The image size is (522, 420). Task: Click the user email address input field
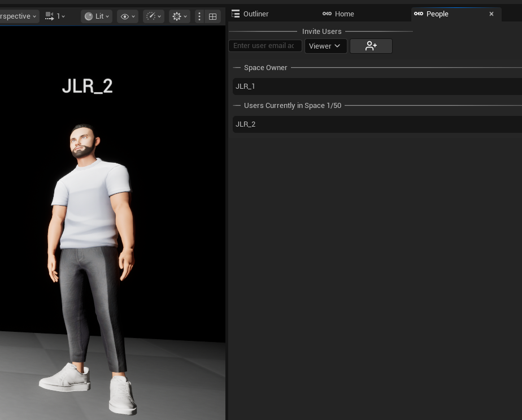pos(265,45)
